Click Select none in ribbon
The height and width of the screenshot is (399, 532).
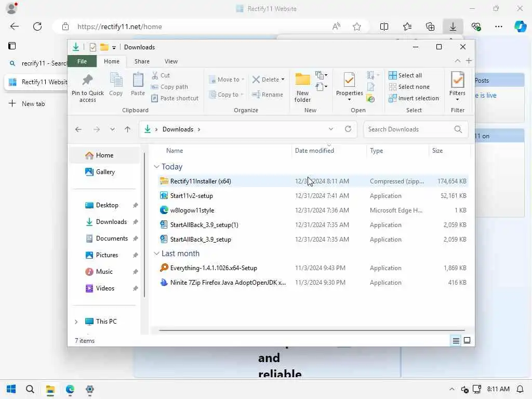(x=409, y=87)
